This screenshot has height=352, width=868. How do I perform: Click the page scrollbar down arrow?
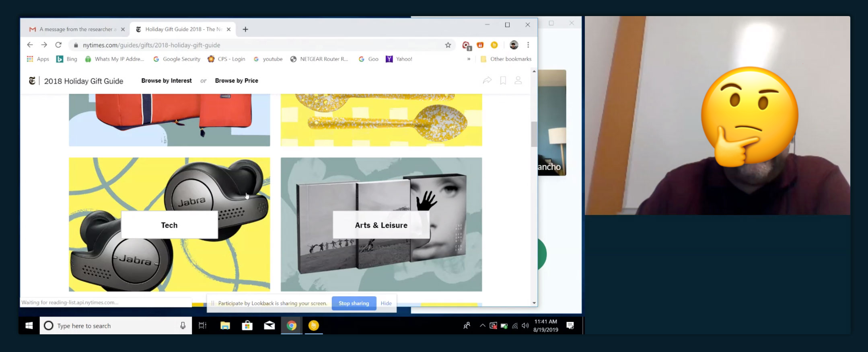coord(534,303)
